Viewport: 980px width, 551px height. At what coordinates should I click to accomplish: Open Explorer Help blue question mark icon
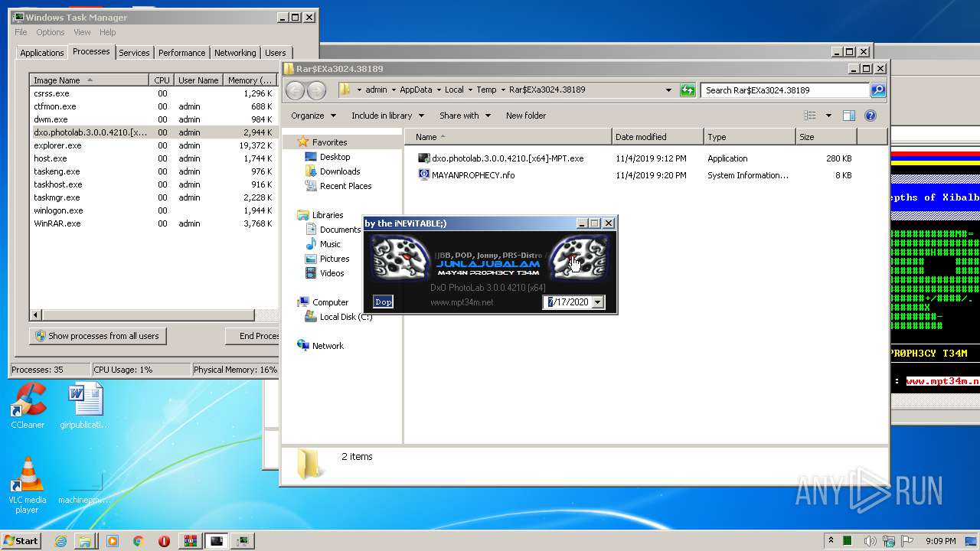pyautogui.click(x=871, y=116)
